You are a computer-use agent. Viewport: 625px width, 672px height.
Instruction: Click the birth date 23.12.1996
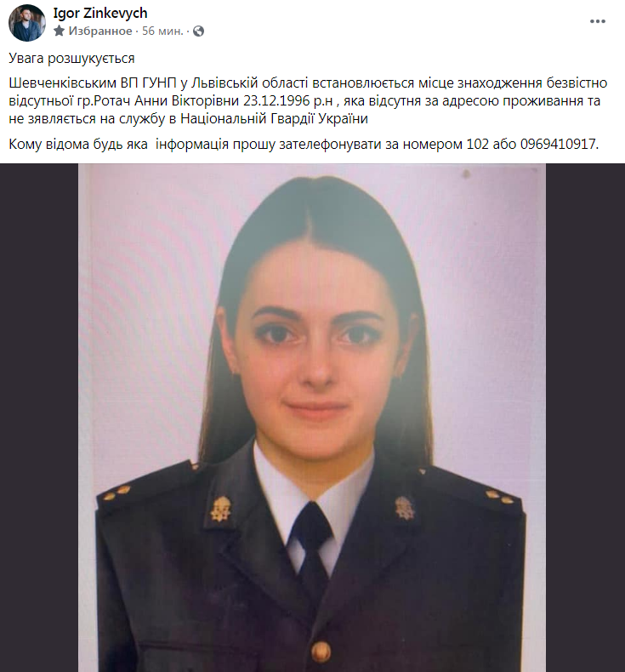tap(276, 100)
